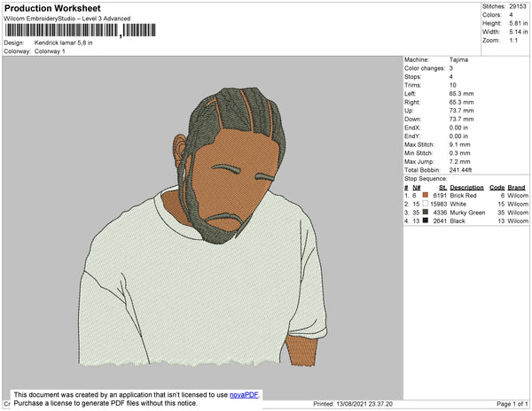Image resolution: width=532 pixels, height=411 pixels.
Task: Click the 'Code' column header
Action: (x=497, y=188)
